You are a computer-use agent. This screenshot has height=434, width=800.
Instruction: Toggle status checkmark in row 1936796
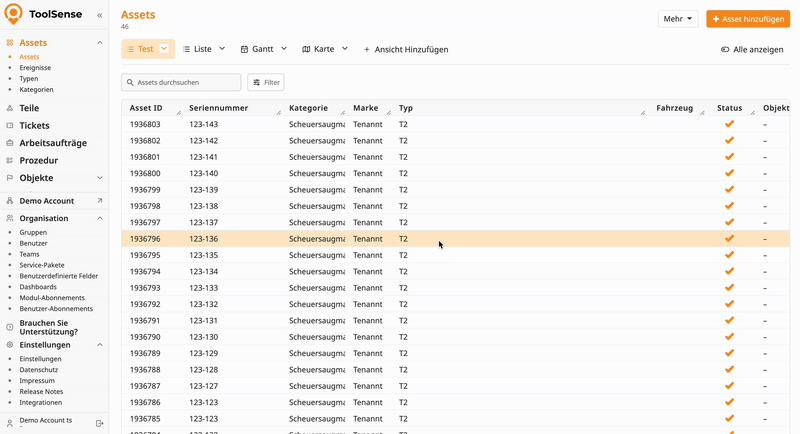[x=729, y=239]
